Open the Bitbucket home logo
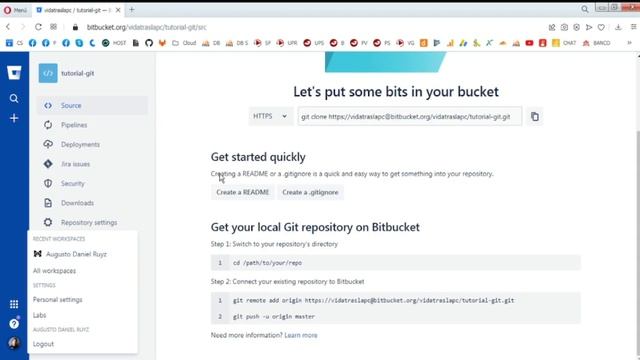 pos(14,73)
